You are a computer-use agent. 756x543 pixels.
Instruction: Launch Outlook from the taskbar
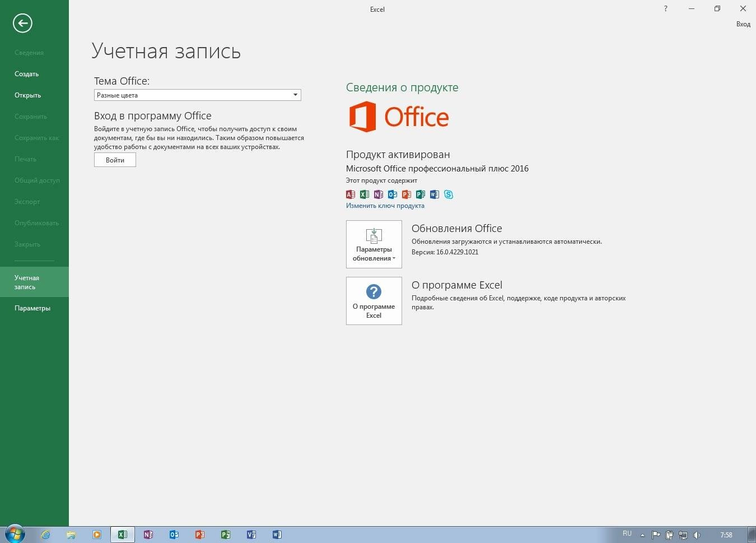point(174,535)
